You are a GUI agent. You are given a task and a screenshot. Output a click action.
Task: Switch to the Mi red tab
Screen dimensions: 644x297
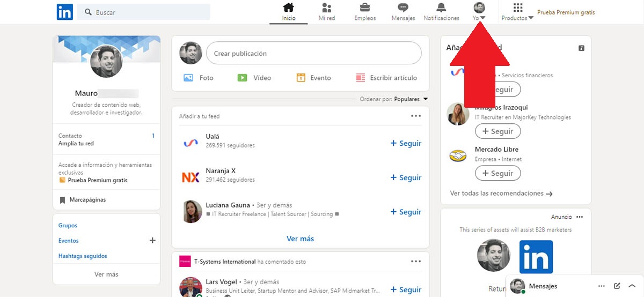(x=327, y=12)
